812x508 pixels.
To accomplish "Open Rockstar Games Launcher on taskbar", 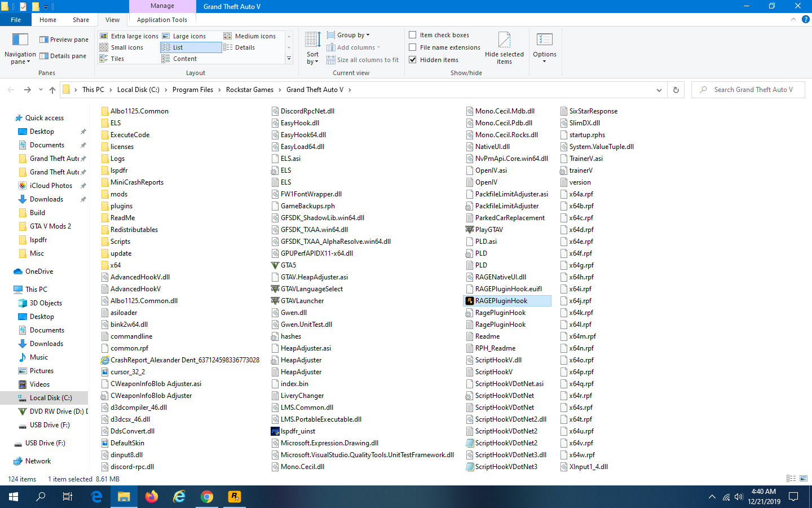I will click(x=235, y=497).
